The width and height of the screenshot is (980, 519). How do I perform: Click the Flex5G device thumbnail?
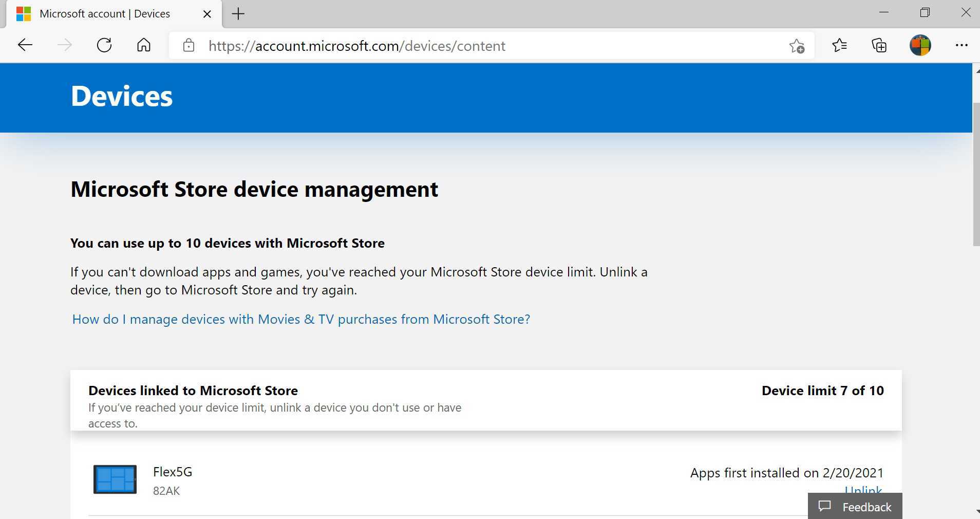click(x=115, y=479)
